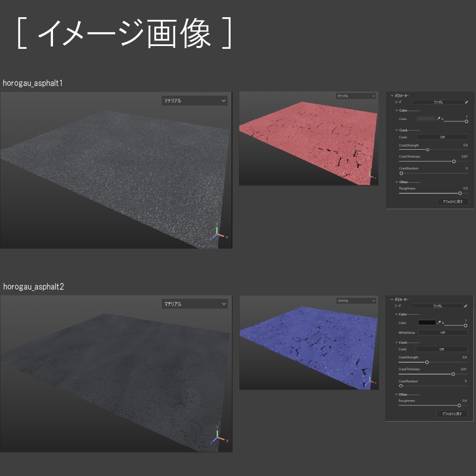
Task: Click the ランダム seed field in the asphalt1 panel
Action: pyautogui.click(x=438, y=102)
